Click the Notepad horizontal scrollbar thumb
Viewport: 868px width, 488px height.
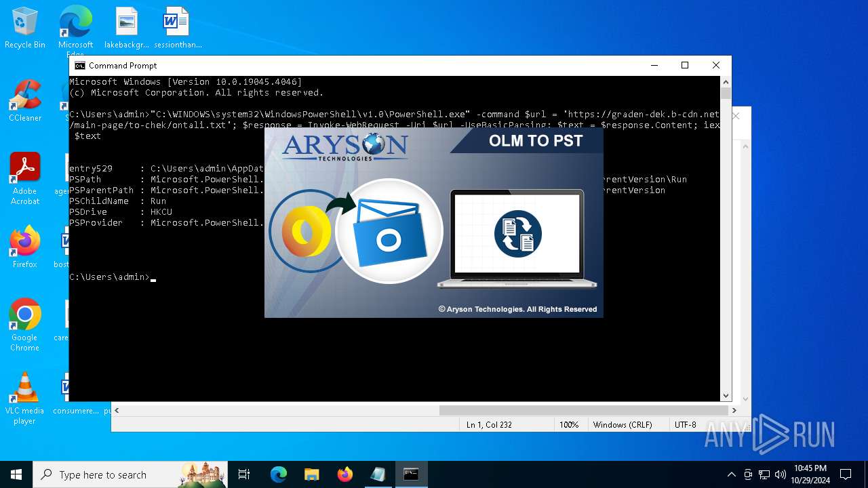coord(583,410)
